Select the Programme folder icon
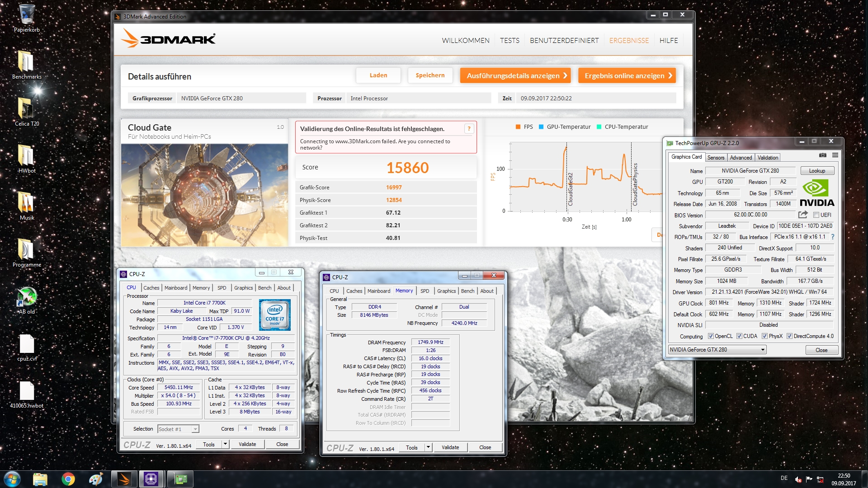 [27, 253]
